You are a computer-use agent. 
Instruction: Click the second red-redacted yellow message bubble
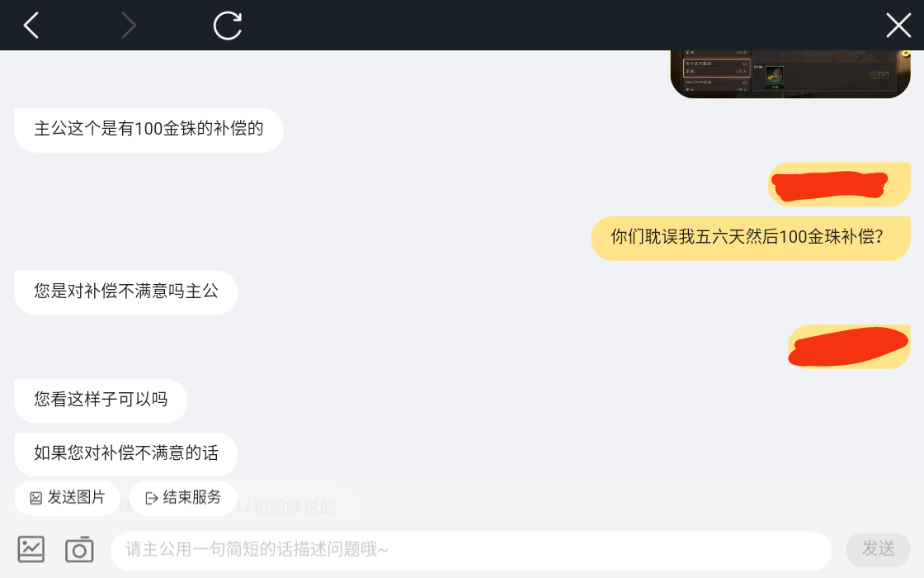pos(849,347)
